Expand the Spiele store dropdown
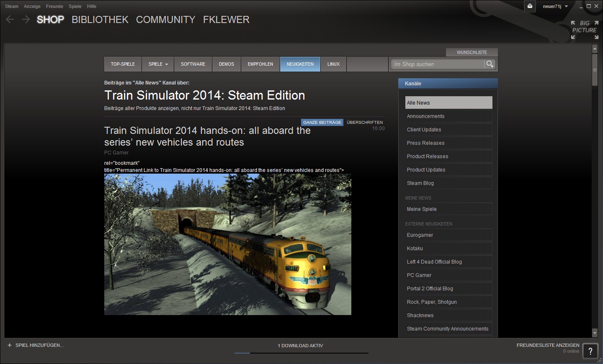 [x=158, y=64]
